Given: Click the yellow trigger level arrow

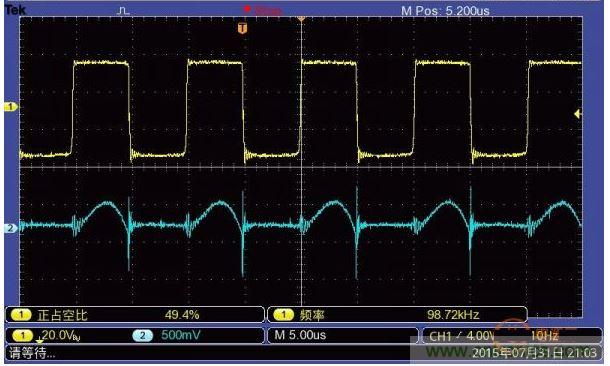Looking at the screenshot, I should (578, 114).
